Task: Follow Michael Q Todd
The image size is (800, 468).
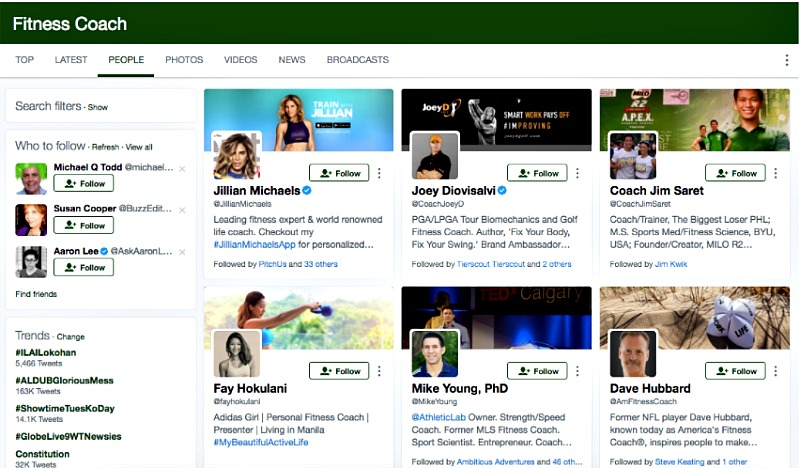Action: click(x=84, y=184)
